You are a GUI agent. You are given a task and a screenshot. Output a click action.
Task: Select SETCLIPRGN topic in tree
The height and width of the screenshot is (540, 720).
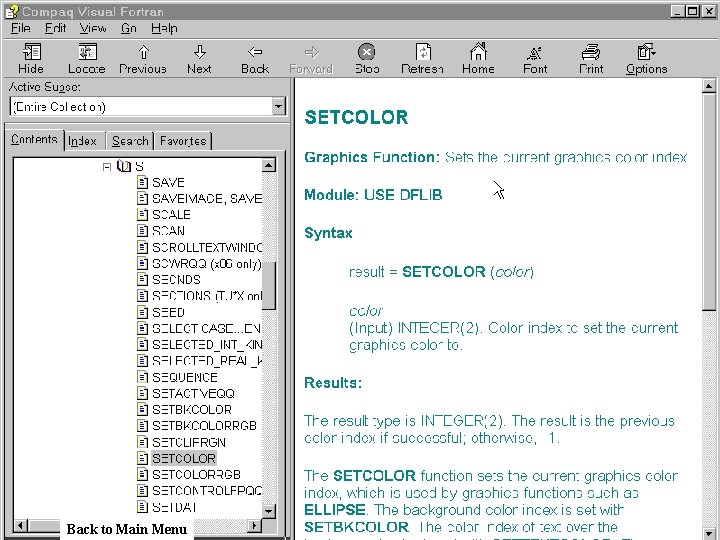pos(189,442)
